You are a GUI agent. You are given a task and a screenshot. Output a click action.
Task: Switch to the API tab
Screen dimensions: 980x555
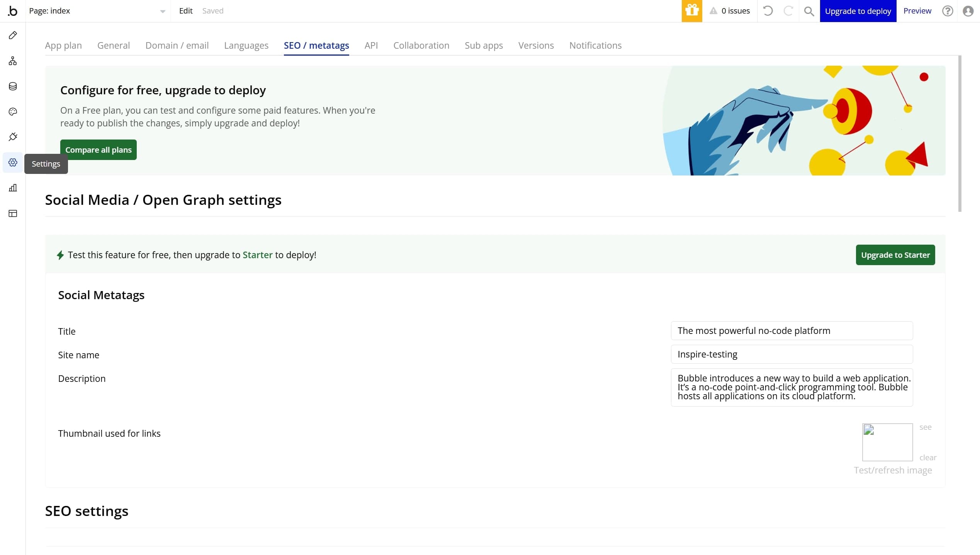coord(371,46)
